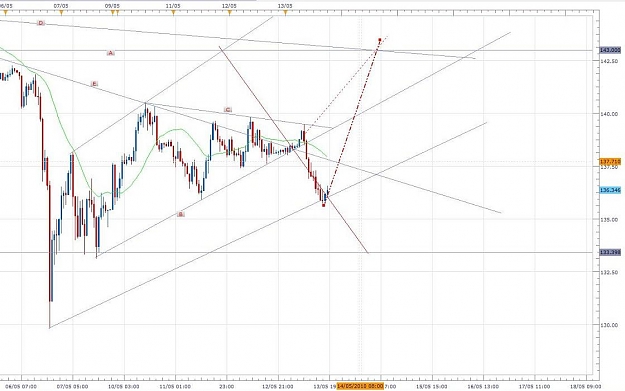Select trendline label E
Image resolution: width=625 pixels, height=391 pixels.
tap(94, 84)
